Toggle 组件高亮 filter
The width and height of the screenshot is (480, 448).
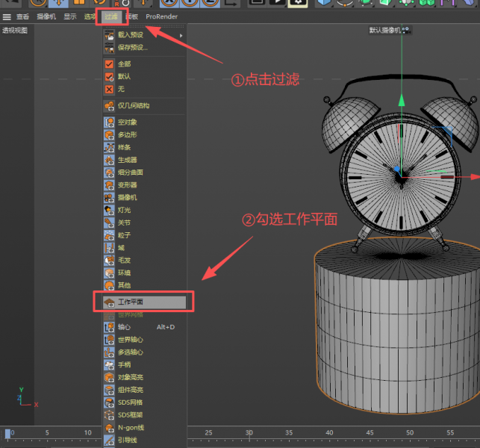pos(144,390)
